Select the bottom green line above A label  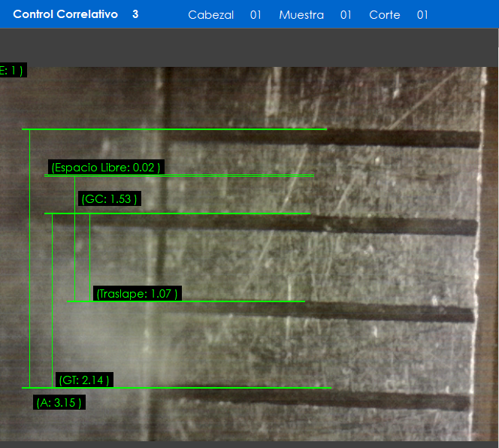[x=177, y=388]
